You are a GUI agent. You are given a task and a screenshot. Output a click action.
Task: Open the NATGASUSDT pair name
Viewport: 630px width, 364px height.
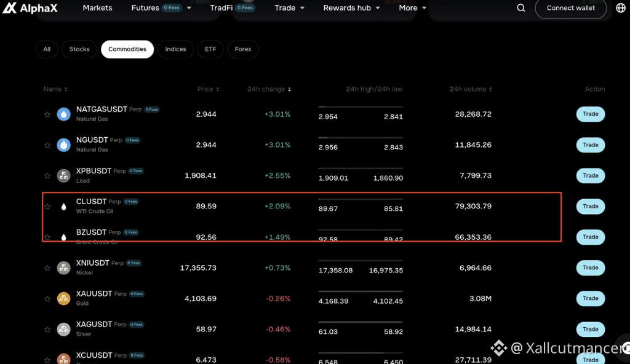102,109
